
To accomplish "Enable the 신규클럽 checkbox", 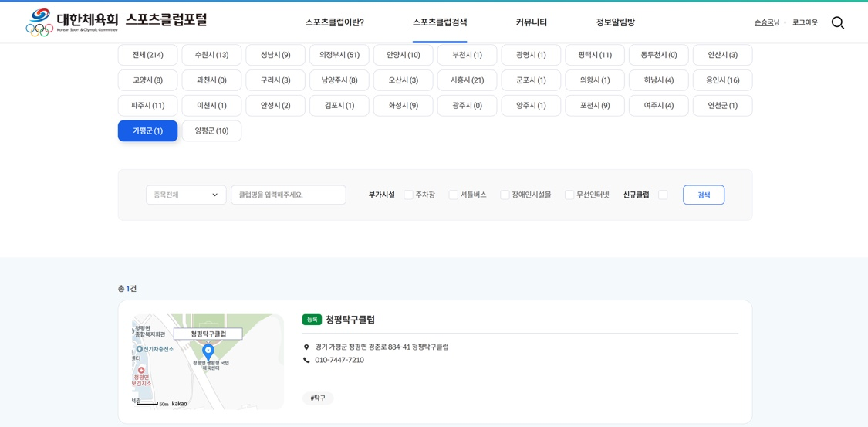I will click(663, 195).
